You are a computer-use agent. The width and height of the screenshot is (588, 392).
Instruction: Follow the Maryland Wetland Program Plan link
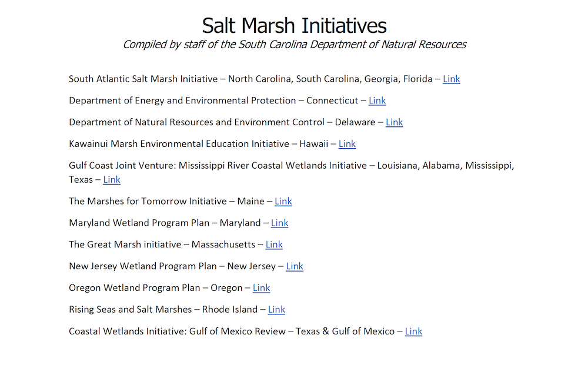[x=279, y=223]
